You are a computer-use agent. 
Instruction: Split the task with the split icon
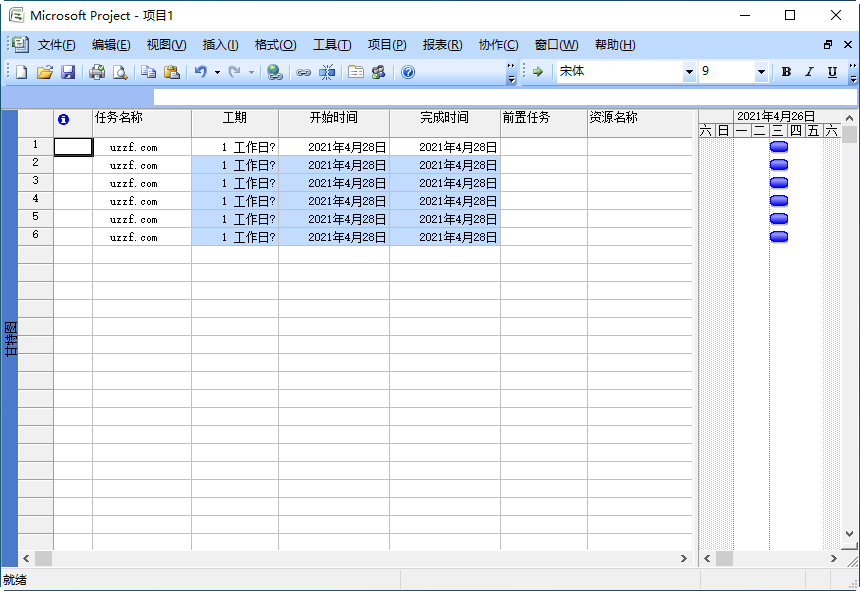pos(327,72)
